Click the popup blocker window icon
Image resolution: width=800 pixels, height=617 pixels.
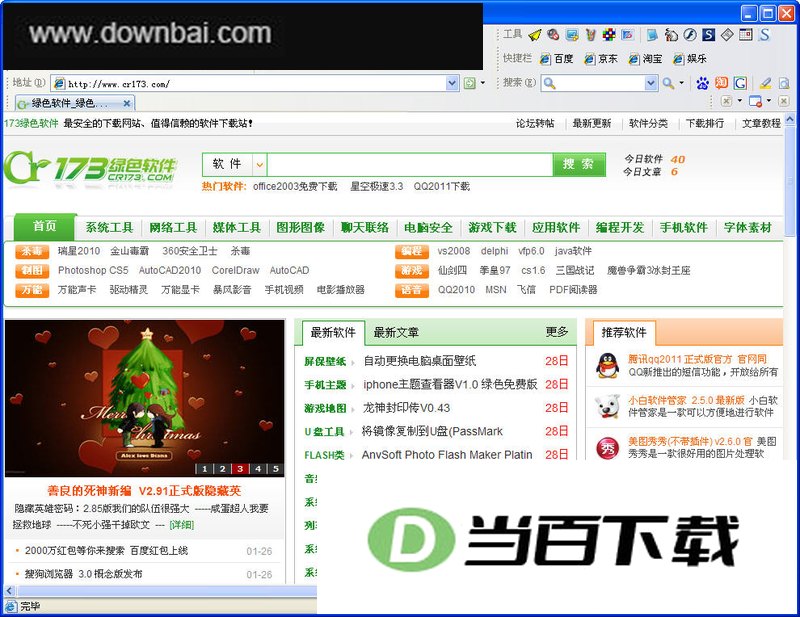point(756,101)
